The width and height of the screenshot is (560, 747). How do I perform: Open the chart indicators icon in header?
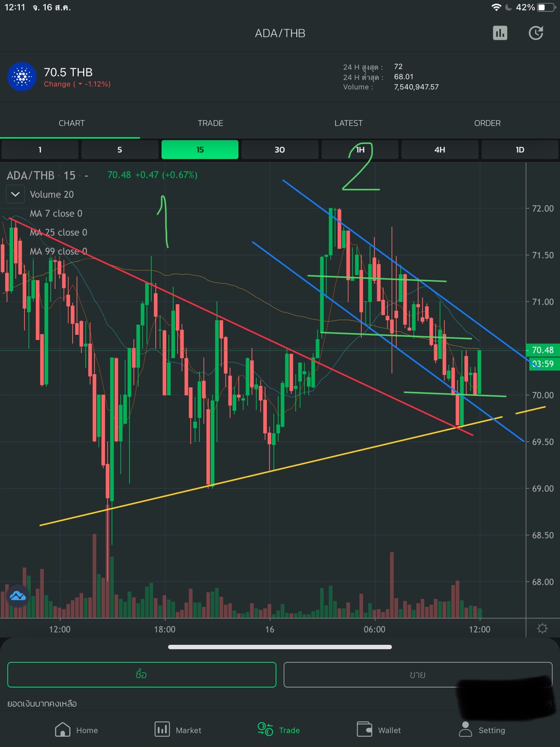click(500, 33)
